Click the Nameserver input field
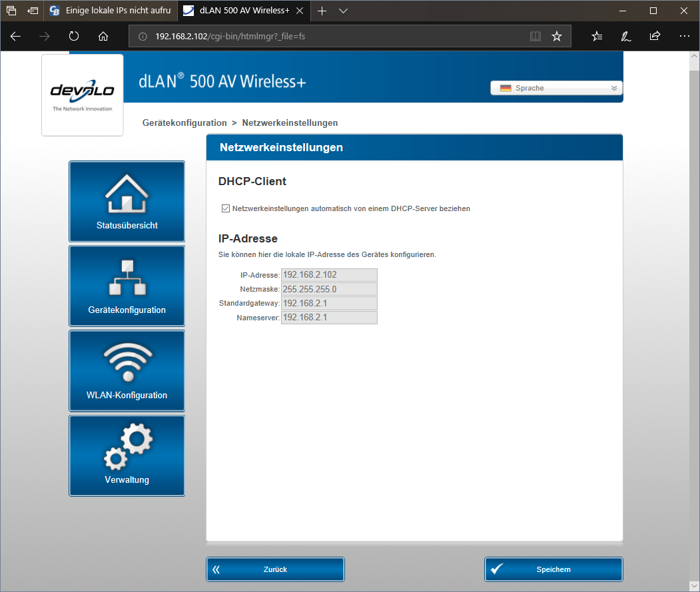 (329, 318)
